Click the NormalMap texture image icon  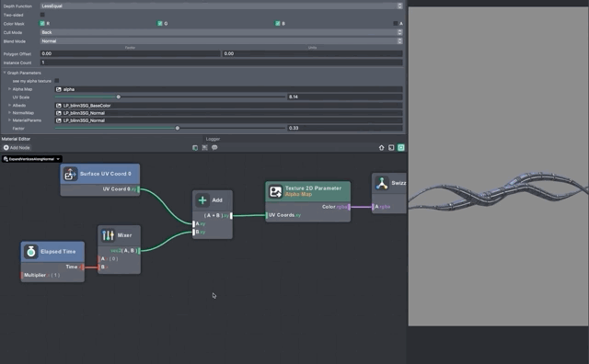click(59, 113)
